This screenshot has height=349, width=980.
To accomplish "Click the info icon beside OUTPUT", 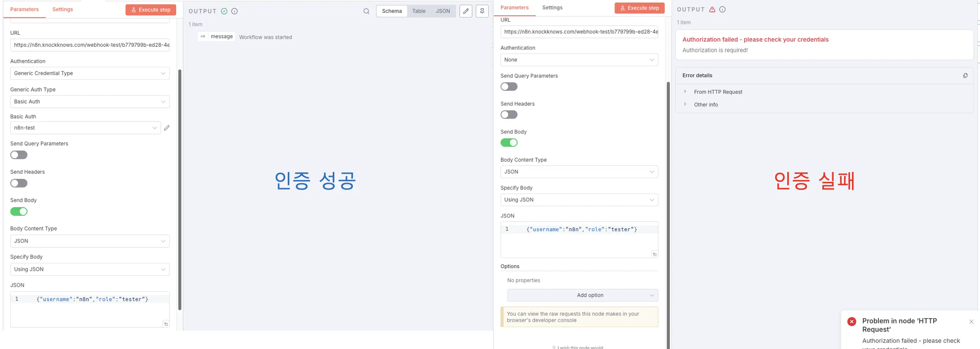I will coord(234,11).
